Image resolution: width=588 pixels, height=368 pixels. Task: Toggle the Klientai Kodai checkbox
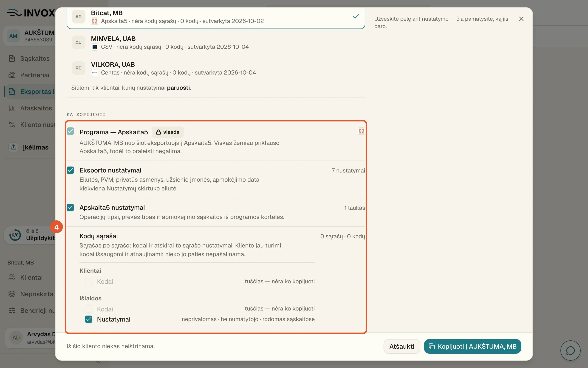click(88, 282)
